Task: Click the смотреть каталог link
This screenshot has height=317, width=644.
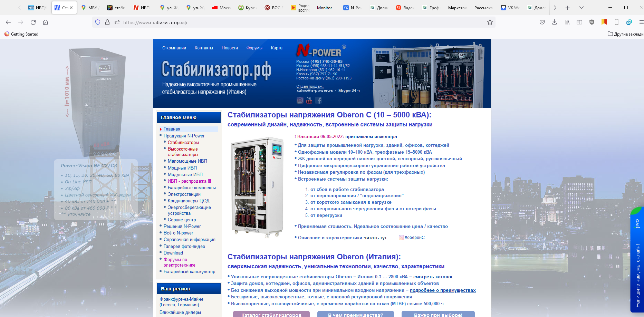Action: pyautogui.click(x=433, y=277)
